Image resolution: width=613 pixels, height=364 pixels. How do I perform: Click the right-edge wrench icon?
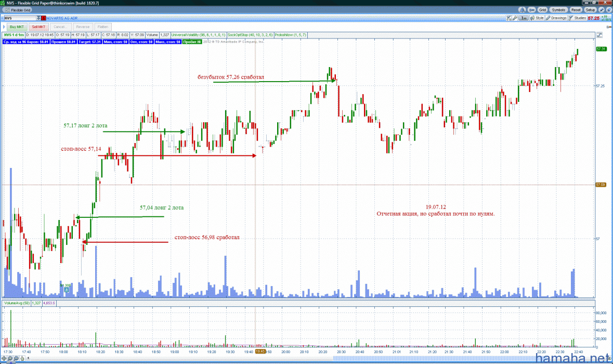(x=609, y=27)
